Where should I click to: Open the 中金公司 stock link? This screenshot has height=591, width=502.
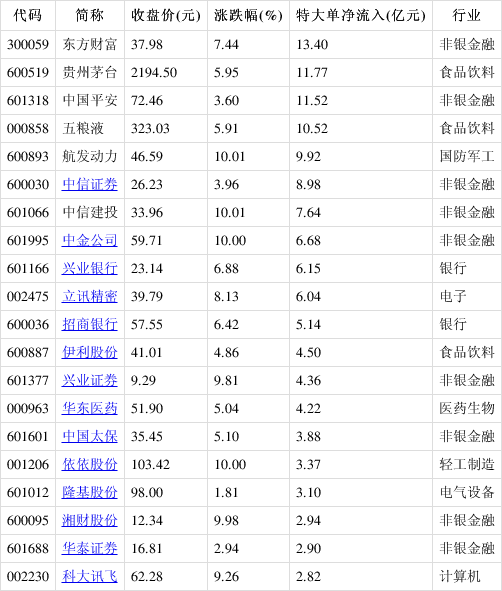90,240
